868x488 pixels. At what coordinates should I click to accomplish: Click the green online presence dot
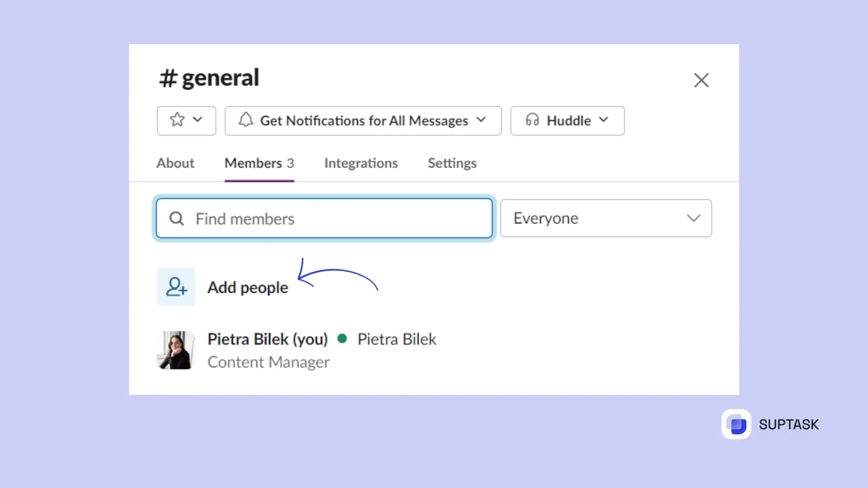tap(342, 338)
